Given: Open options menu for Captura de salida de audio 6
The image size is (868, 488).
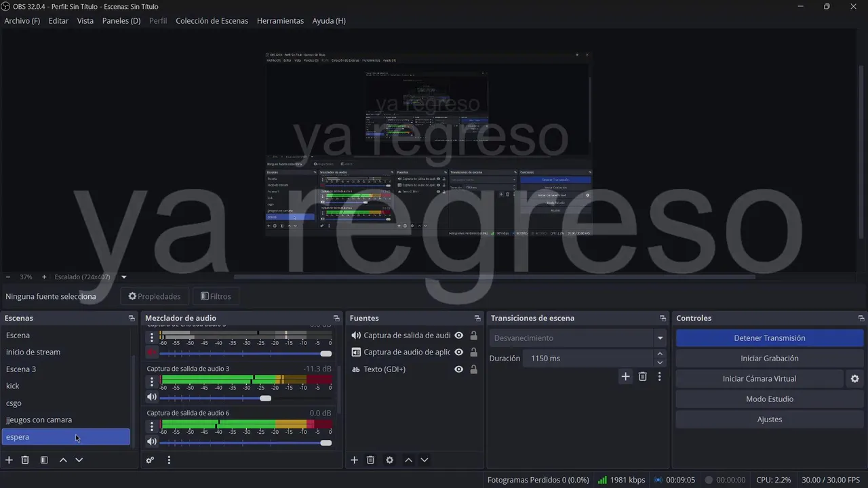Looking at the screenshot, I should (x=152, y=427).
